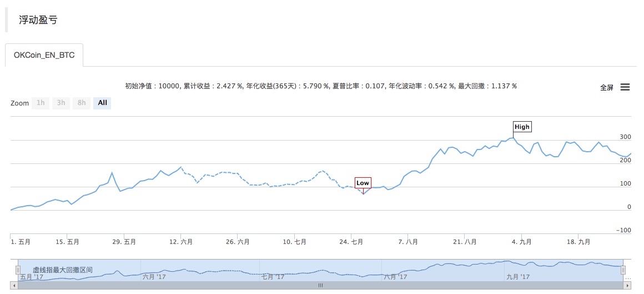Viewport: 644px width, 294px height.
Task: Click the navigator right handle grip
Action: pyautogui.click(x=623, y=270)
